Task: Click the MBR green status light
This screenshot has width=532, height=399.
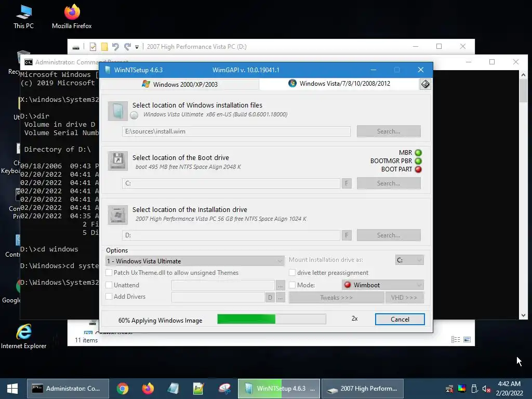Action: pyautogui.click(x=418, y=153)
